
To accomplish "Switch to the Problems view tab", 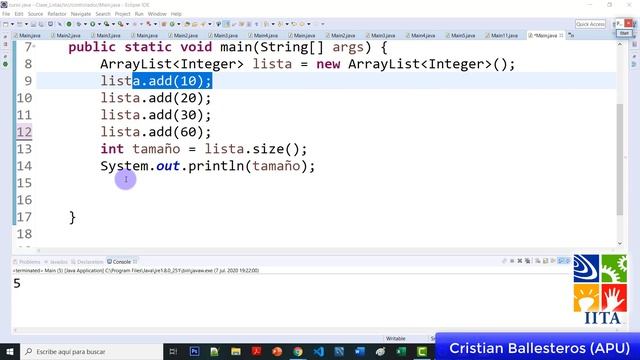I will (27, 262).
